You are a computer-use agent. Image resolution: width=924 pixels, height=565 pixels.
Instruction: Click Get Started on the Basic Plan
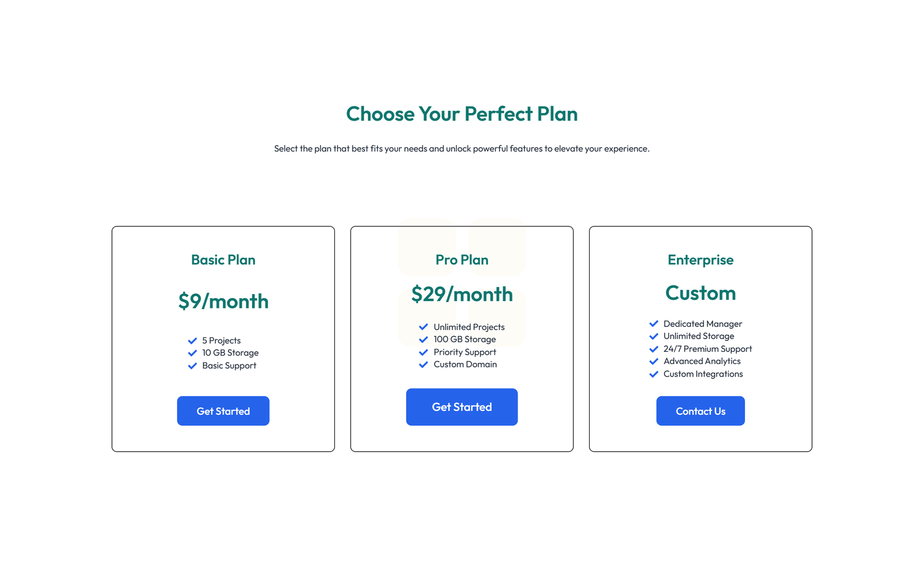(x=223, y=411)
